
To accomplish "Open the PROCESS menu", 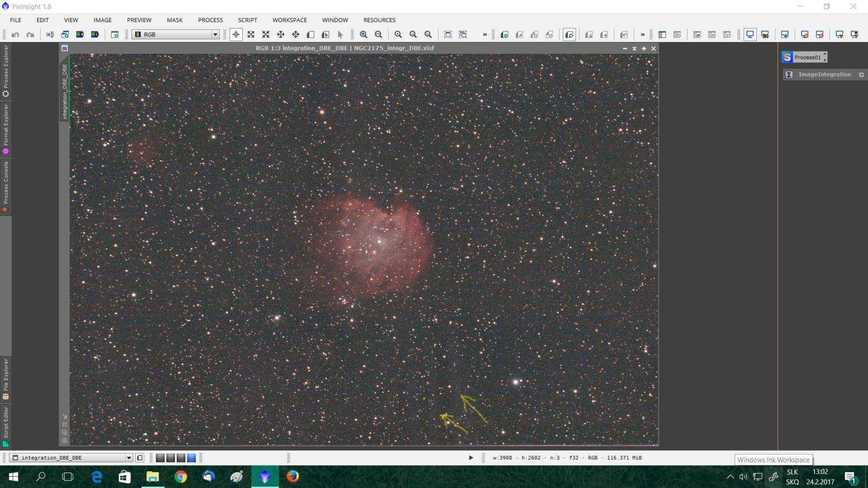I will 210,20.
